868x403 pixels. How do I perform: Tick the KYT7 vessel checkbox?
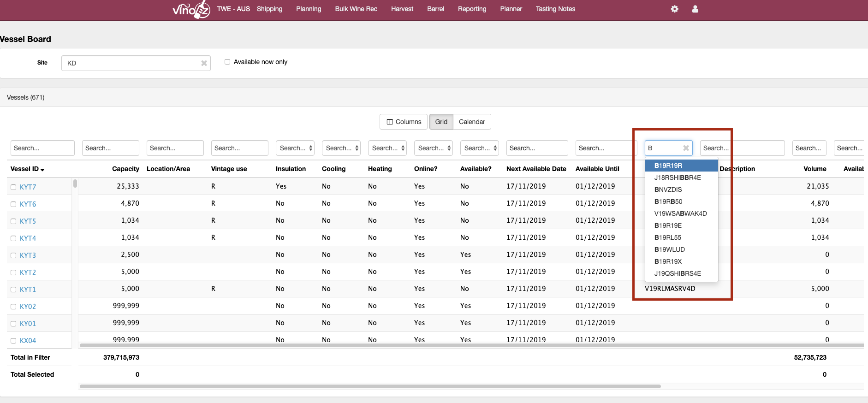(13, 187)
